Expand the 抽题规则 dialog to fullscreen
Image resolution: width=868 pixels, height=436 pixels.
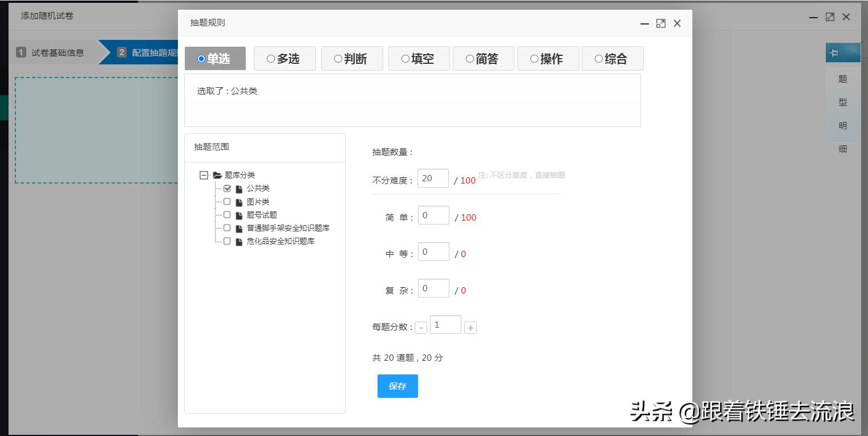pyautogui.click(x=660, y=23)
